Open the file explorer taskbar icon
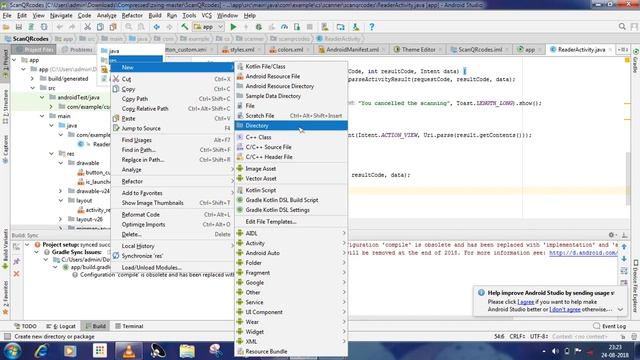This screenshot has height=360, width=640. coord(187,351)
